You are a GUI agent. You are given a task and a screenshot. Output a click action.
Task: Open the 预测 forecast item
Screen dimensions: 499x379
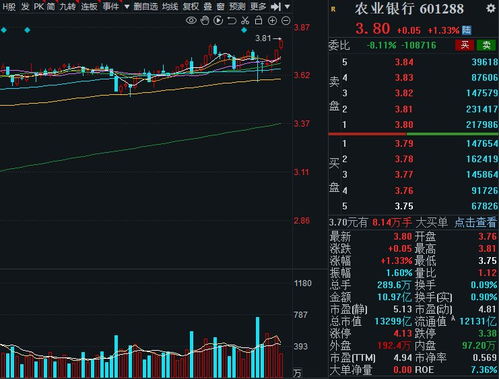[x=237, y=6]
